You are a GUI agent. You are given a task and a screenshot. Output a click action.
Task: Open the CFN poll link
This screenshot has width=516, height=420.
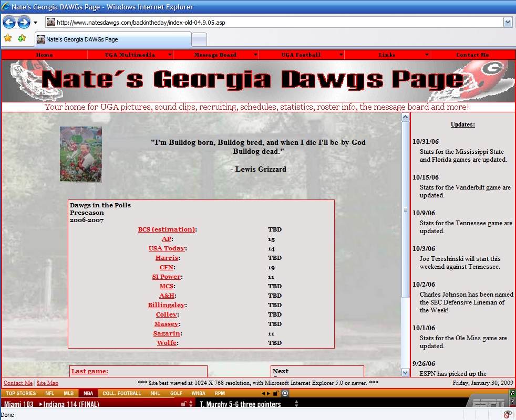(167, 267)
